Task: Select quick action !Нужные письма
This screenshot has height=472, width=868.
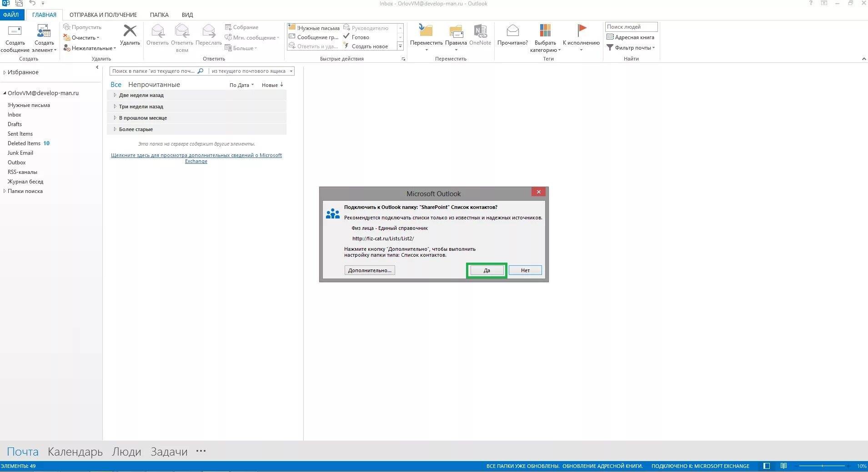Action: pyautogui.click(x=314, y=28)
